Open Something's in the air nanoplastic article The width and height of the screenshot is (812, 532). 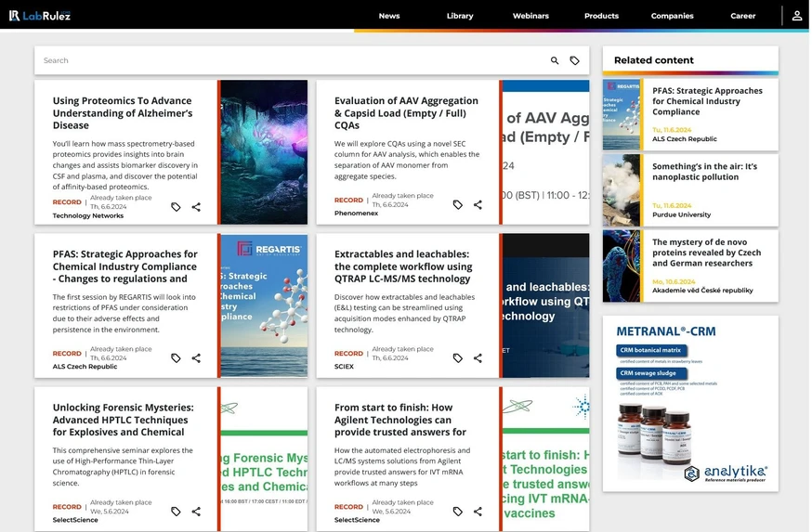point(704,171)
